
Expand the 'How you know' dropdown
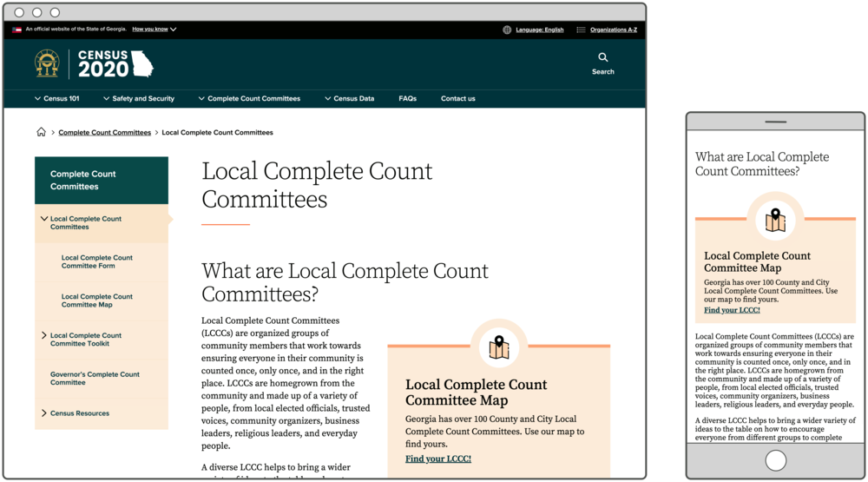click(154, 30)
